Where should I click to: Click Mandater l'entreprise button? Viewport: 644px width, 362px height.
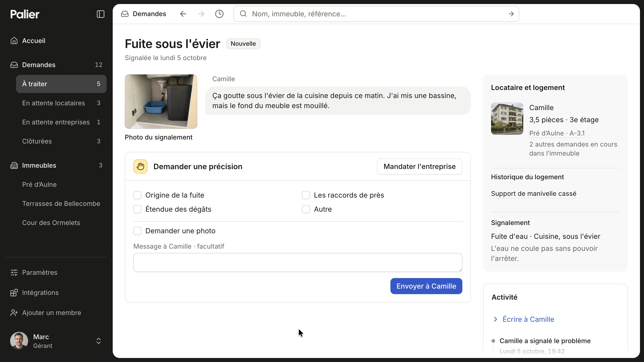(x=420, y=166)
